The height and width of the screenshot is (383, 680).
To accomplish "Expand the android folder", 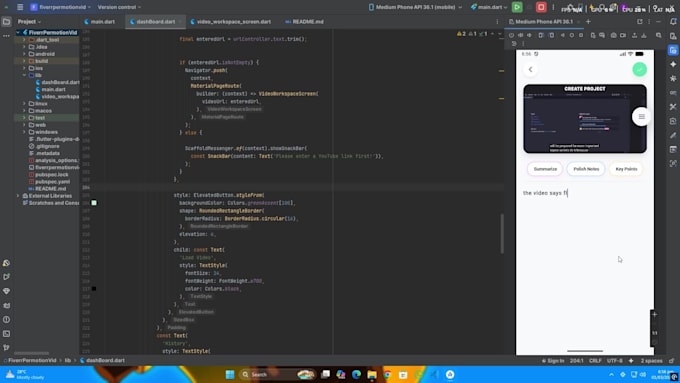I will (x=24, y=54).
